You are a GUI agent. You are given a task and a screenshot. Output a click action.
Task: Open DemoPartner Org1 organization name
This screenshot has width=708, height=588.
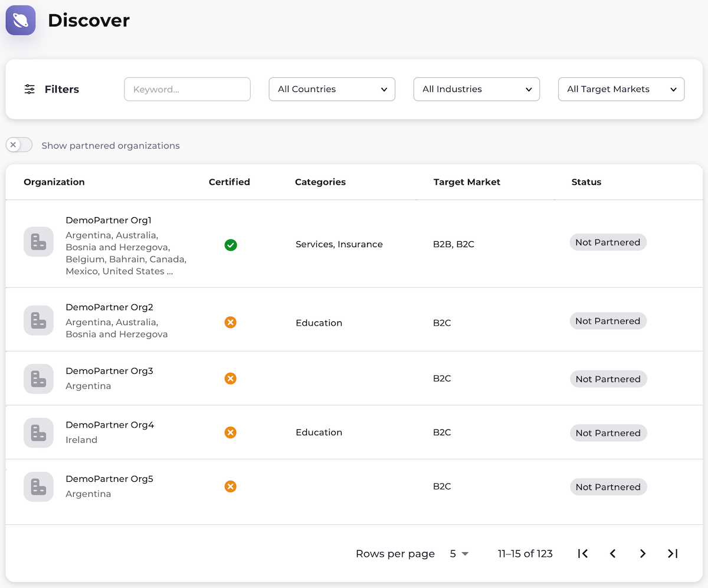(109, 220)
